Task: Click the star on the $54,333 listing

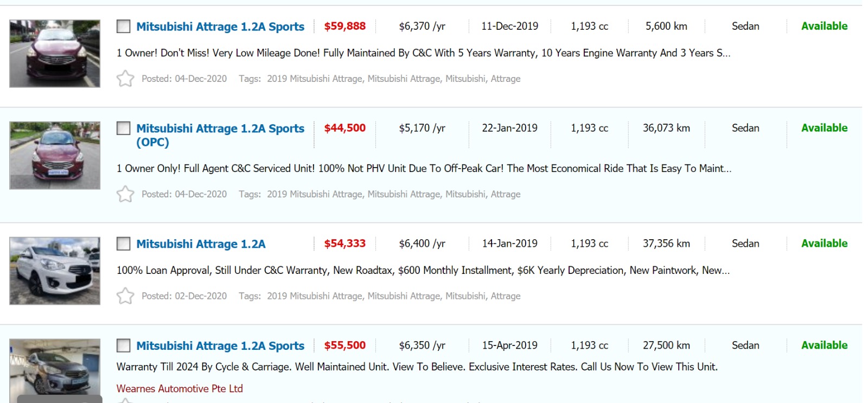Action: tap(125, 296)
